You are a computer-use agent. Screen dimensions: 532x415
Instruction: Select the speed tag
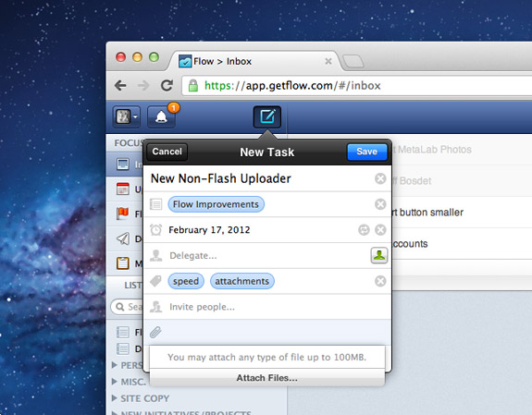[x=186, y=281]
